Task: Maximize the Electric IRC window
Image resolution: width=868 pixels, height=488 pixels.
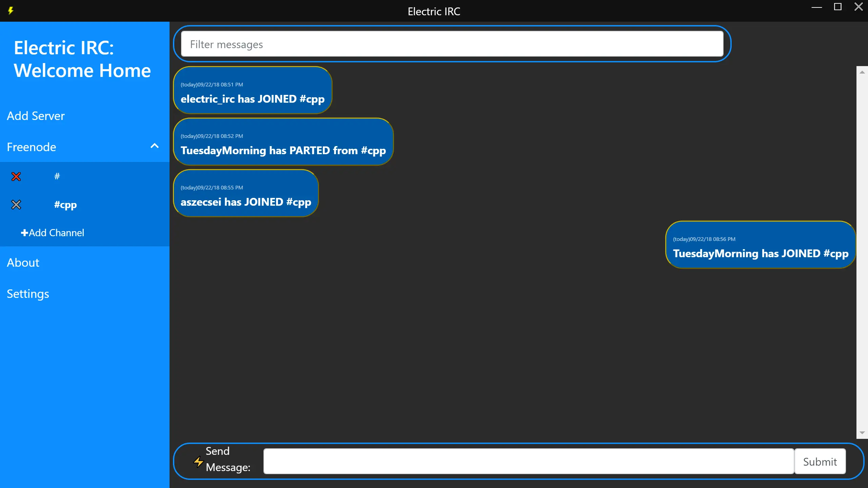Action: [x=838, y=7]
